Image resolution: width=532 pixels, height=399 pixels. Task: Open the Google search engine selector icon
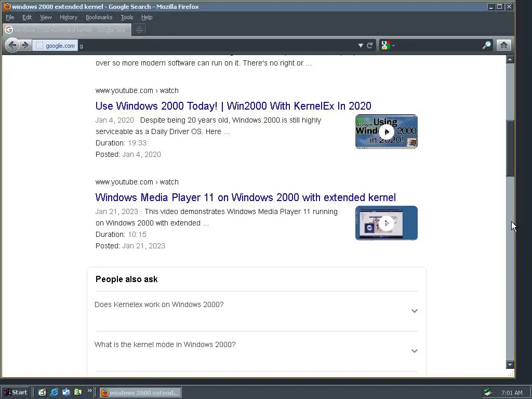pyautogui.click(x=388, y=46)
